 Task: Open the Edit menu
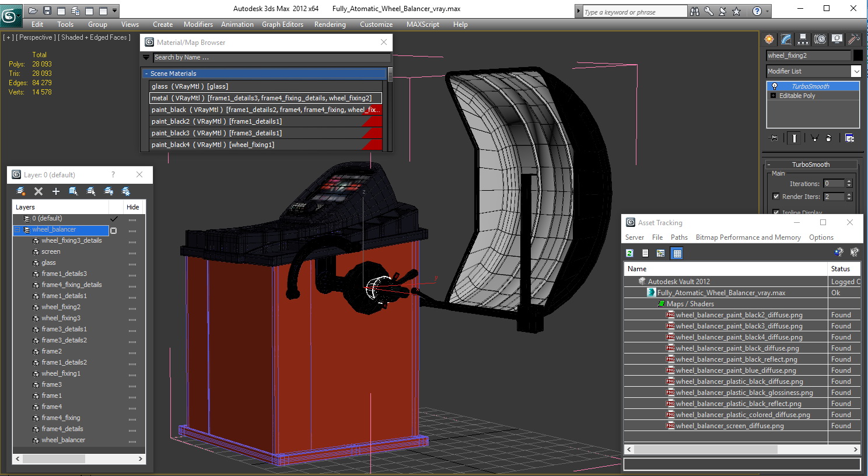tap(37, 24)
